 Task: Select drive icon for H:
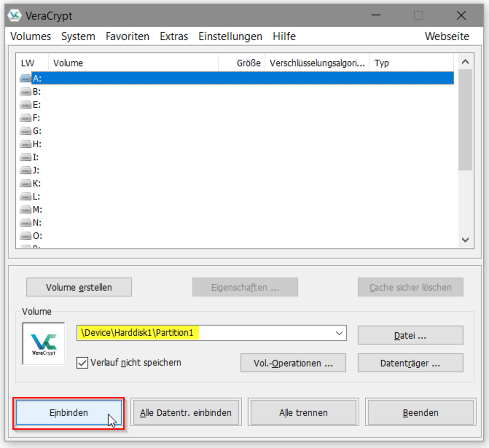25,144
